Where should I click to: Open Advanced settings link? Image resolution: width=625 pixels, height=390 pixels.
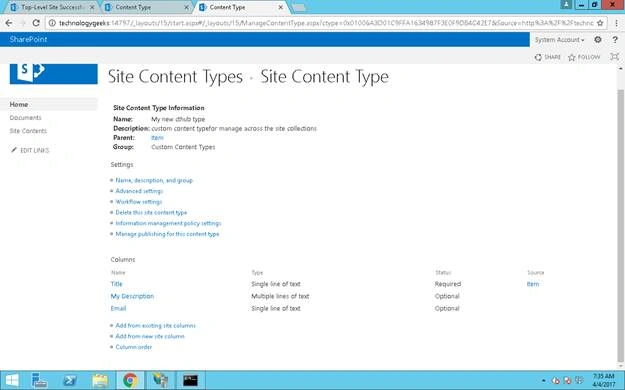point(139,191)
